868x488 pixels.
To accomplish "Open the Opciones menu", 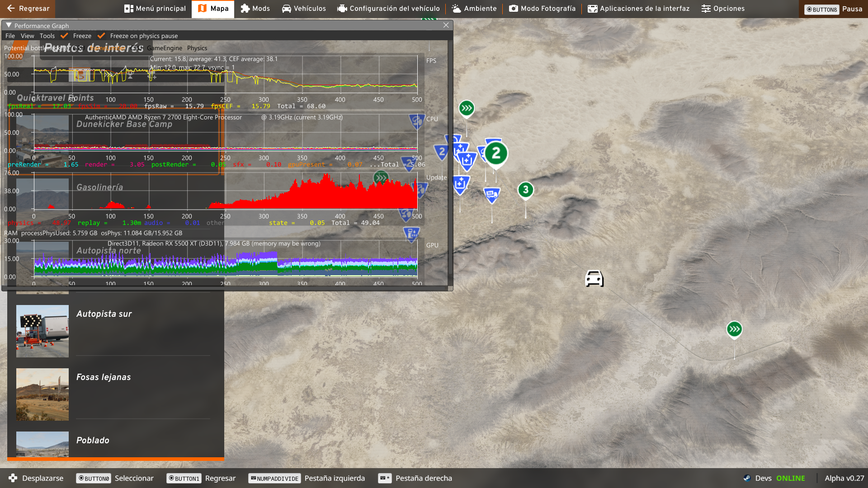I will click(723, 9).
